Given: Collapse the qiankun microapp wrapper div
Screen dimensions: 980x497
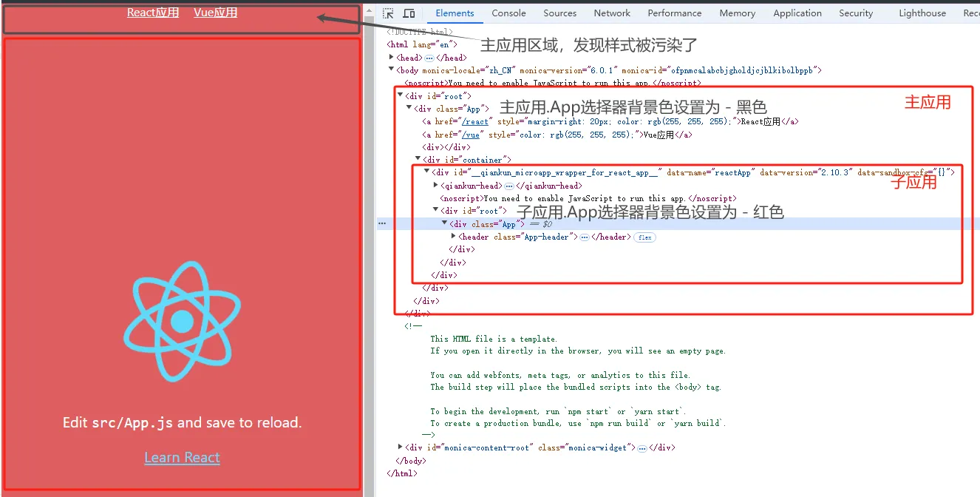Looking at the screenshot, I should [x=427, y=172].
